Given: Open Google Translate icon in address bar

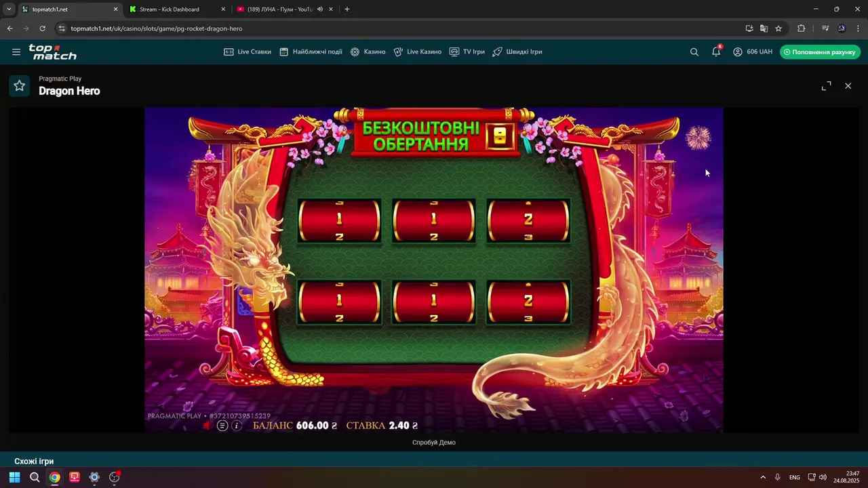Looking at the screenshot, I should point(764,28).
